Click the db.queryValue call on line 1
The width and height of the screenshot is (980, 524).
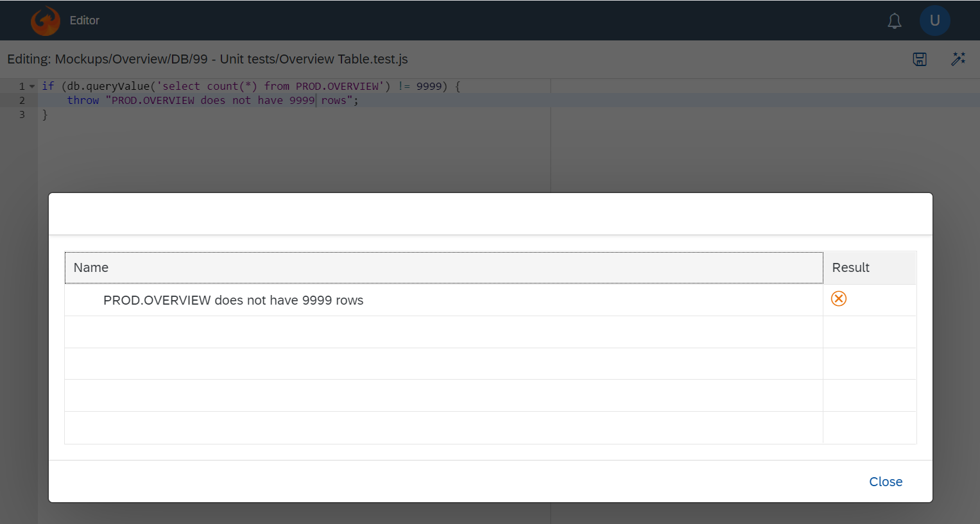pyautogui.click(x=108, y=86)
